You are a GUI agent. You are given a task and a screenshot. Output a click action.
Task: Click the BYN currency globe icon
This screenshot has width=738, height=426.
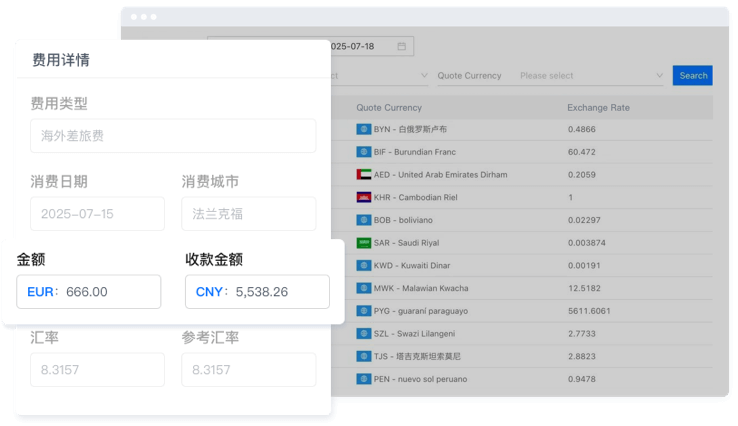coord(364,129)
